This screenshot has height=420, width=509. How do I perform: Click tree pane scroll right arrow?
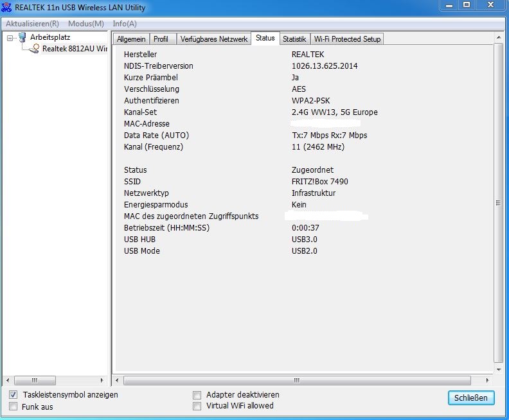click(102, 380)
